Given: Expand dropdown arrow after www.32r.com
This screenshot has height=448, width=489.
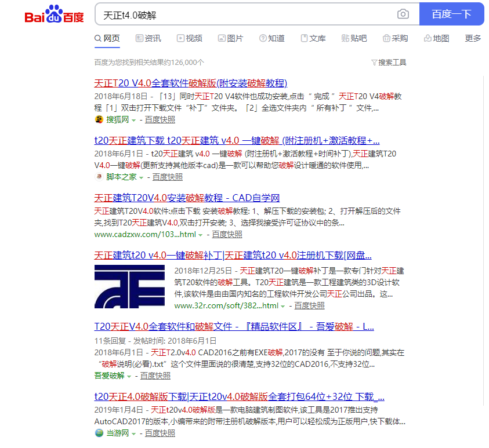Looking at the screenshot, I should click(x=282, y=306).
